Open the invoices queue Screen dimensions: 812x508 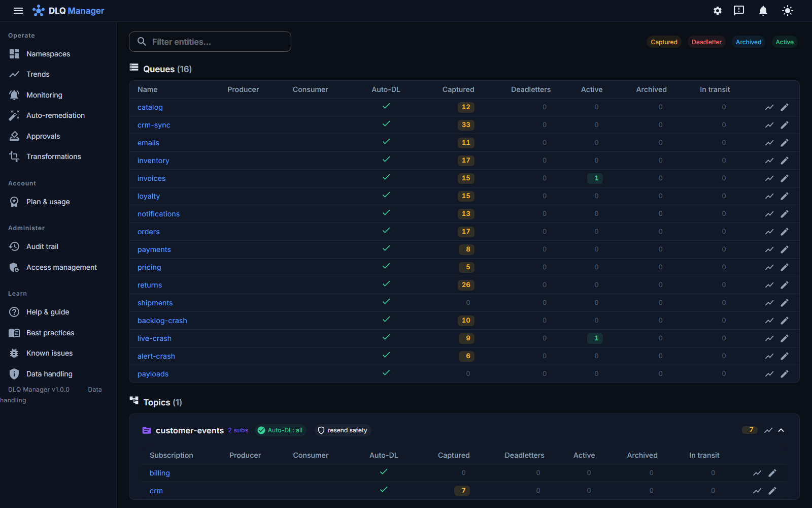pyautogui.click(x=151, y=178)
